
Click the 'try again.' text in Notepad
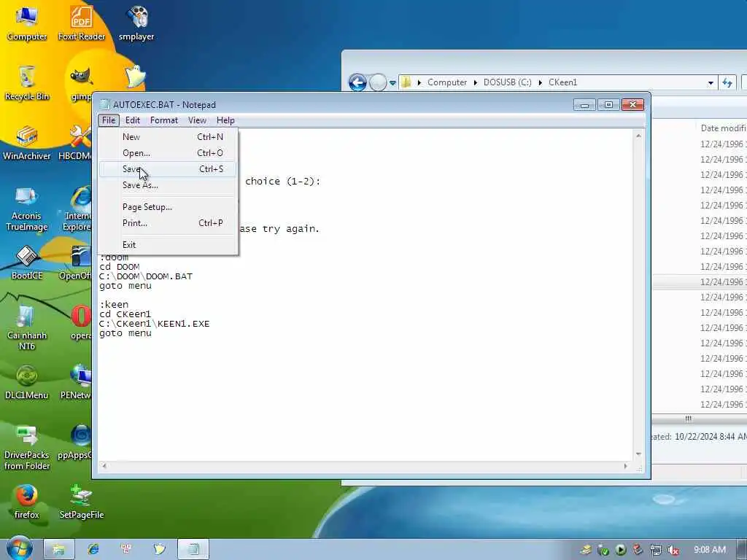tap(290, 229)
